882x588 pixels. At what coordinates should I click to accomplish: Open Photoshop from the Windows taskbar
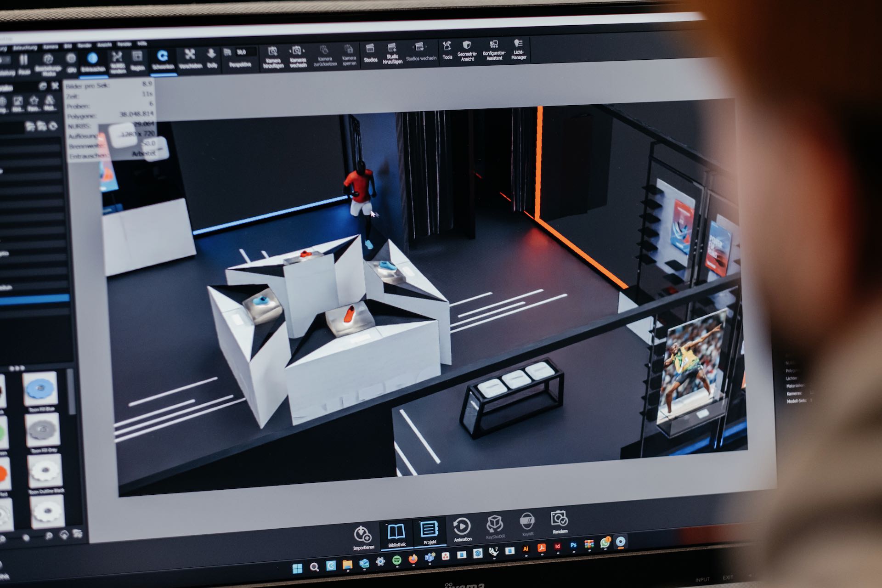pyautogui.click(x=573, y=546)
